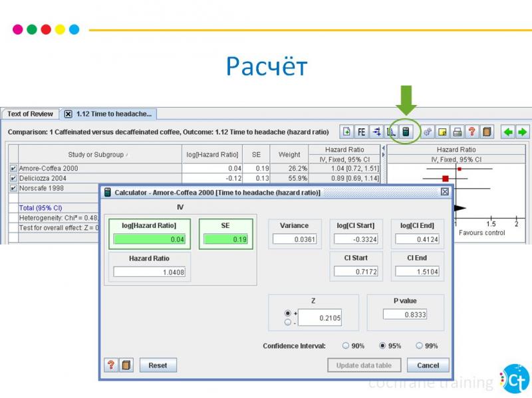532x398 pixels.
Task: Close the 1.12 Time to headache tab
Action: pos(68,114)
